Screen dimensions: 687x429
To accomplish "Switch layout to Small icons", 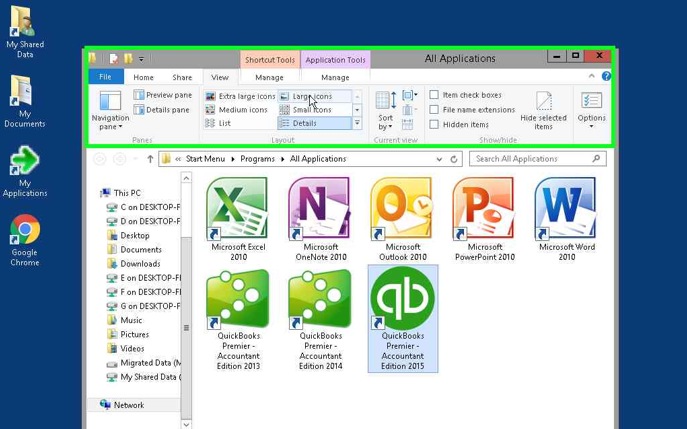I will 315,110.
